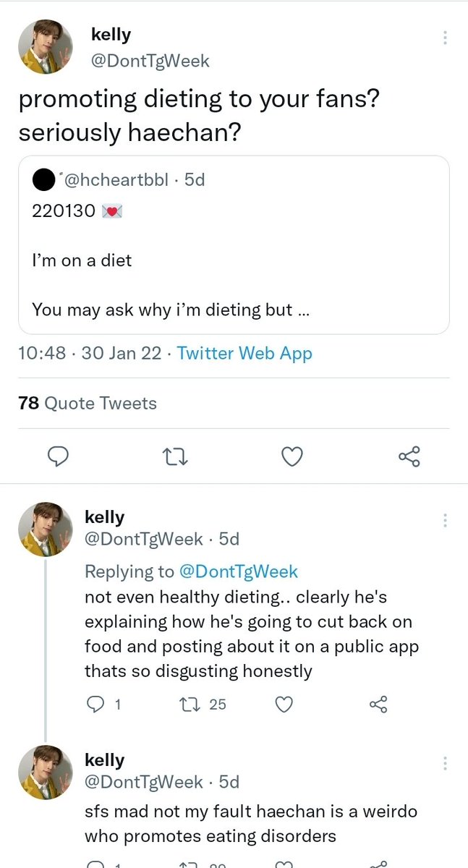
Task: Open more options on the main tweet
Action: [445, 38]
